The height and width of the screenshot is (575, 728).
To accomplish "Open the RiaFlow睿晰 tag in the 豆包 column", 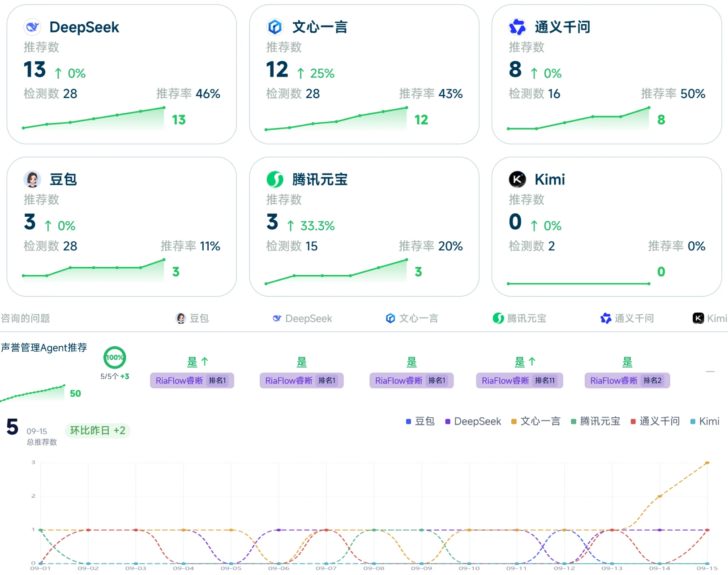I will (192, 381).
